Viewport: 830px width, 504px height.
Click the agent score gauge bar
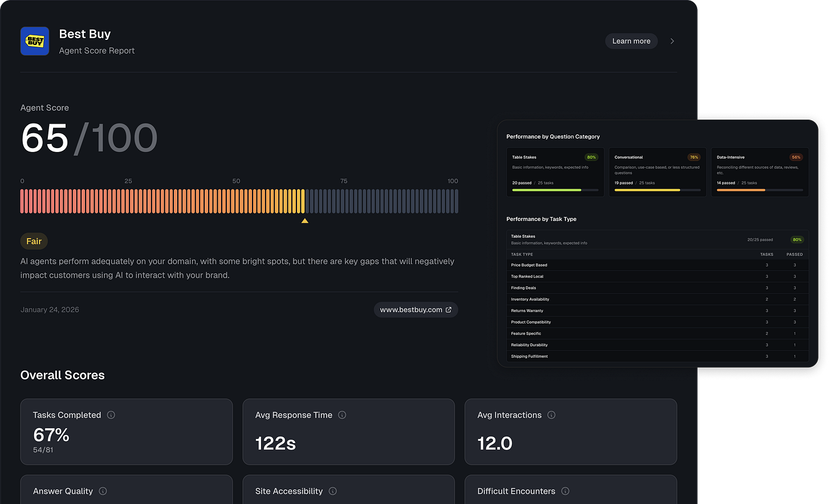pyautogui.click(x=239, y=201)
